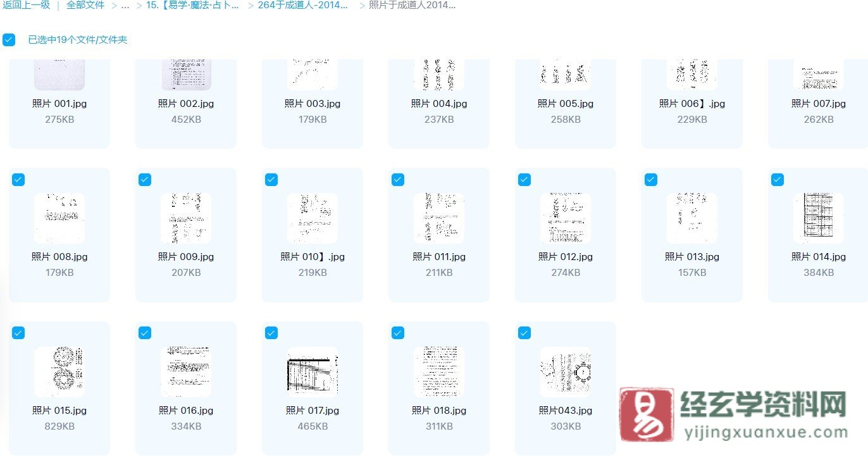
Task: Uncheck the checkbox on 照片 018.jpg
Action: 398,333
